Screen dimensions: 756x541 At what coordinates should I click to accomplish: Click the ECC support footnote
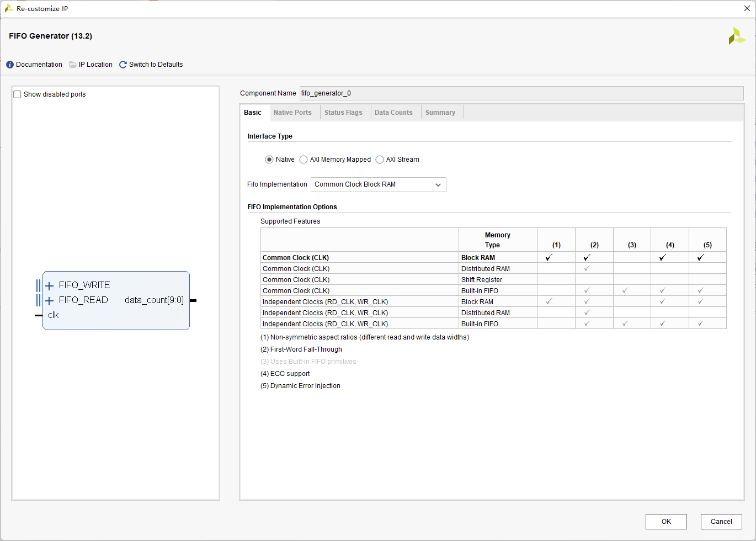point(285,374)
